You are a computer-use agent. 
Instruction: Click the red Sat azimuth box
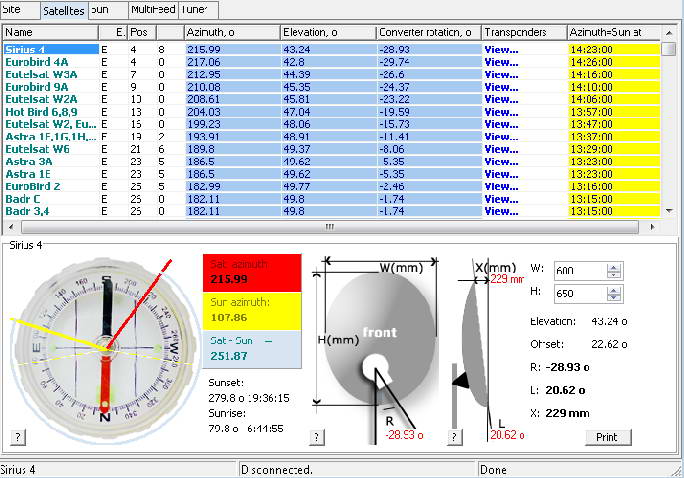point(252,273)
